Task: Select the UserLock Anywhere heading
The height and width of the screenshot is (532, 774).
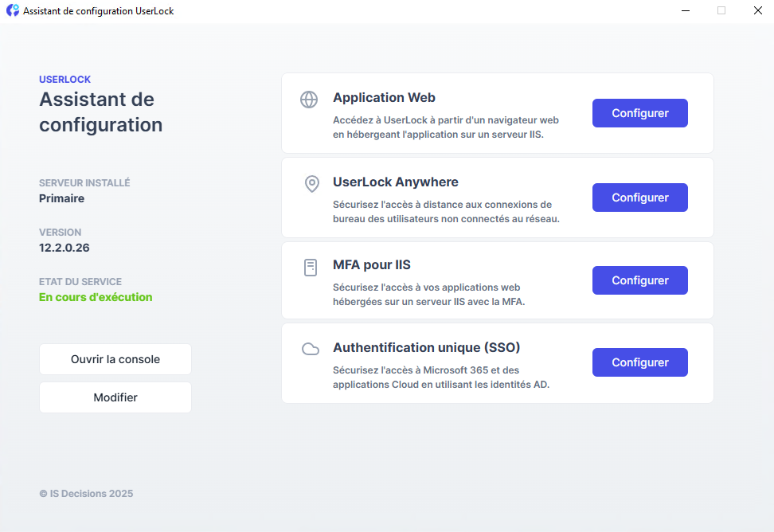Action: 396,182
